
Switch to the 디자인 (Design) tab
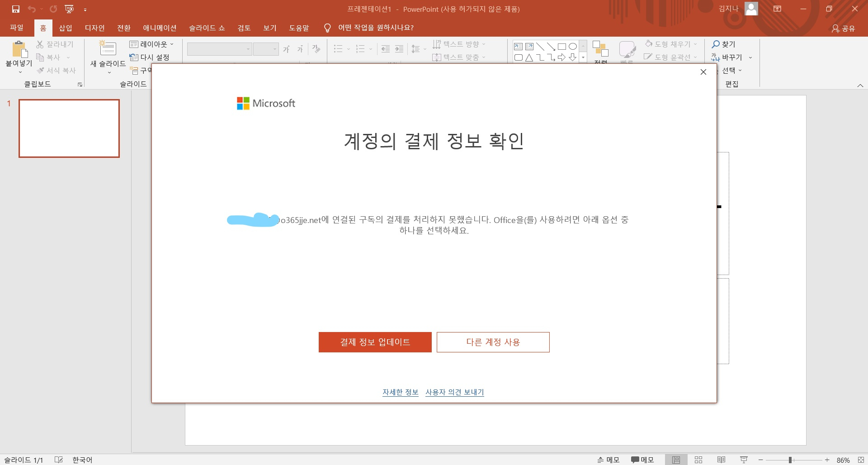pos(94,28)
